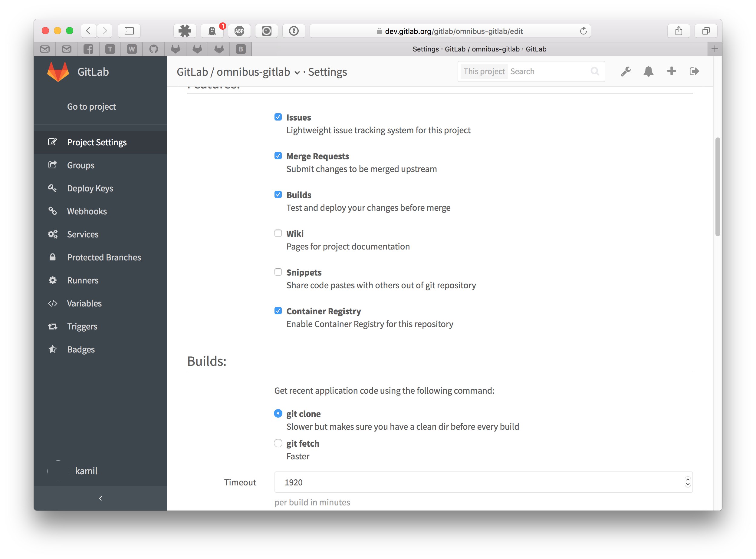This screenshot has height=559, width=756.
Task: Switch to pinned B tab
Action: pos(241,49)
